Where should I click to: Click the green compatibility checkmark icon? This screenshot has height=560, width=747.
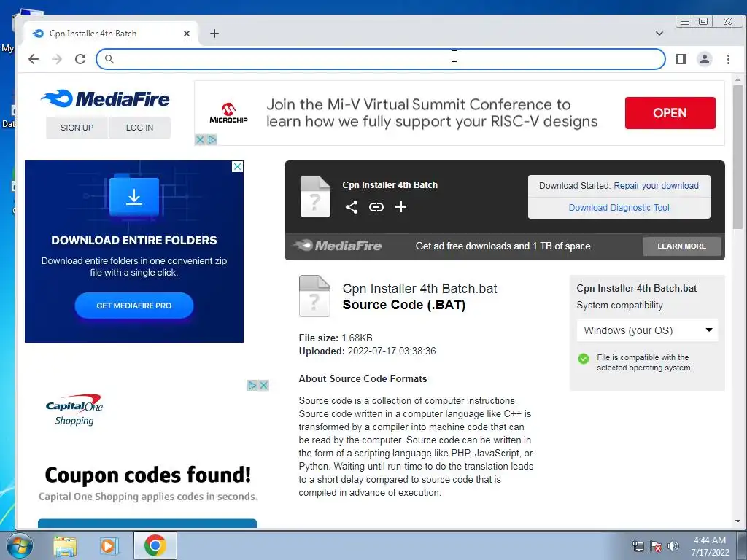(x=584, y=359)
